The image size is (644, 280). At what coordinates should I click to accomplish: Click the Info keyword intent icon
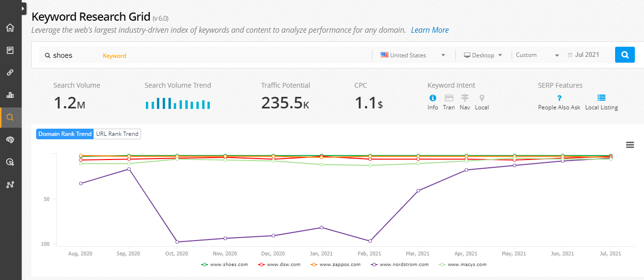pyautogui.click(x=432, y=98)
